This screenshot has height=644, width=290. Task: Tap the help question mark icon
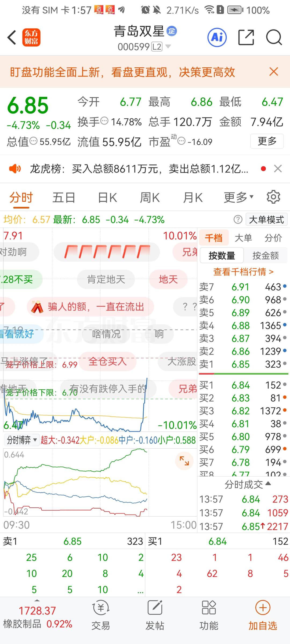pyautogui.click(x=238, y=219)
